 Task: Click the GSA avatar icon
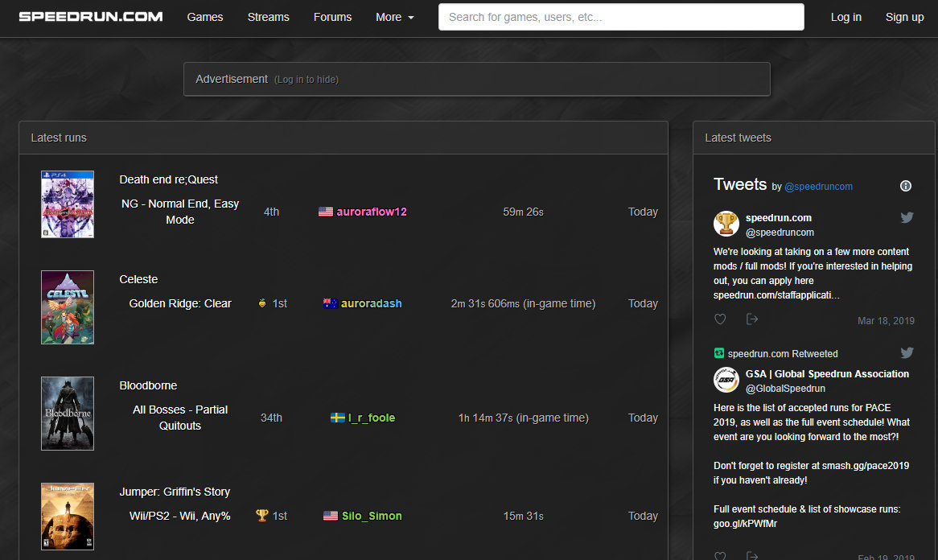(x=726, y=380)
